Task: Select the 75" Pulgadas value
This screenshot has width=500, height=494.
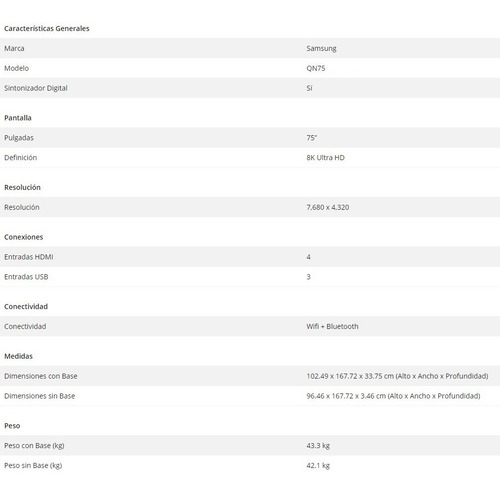Action: click(312, 138)
